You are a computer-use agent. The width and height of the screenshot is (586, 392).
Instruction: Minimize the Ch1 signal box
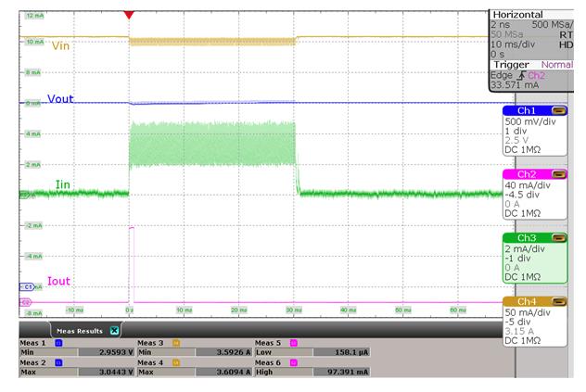tap(559, 111)
